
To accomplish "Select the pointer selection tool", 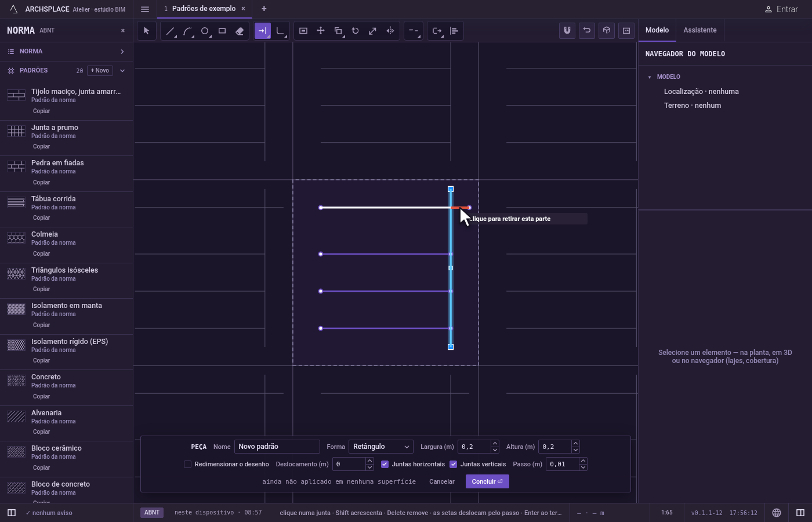I will click(x=146, y=31).
